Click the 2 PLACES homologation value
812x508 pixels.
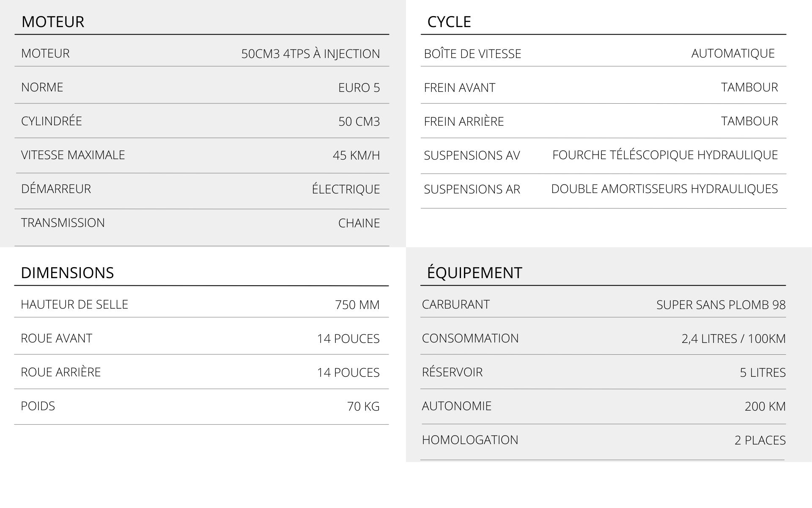tap(760, 440)
